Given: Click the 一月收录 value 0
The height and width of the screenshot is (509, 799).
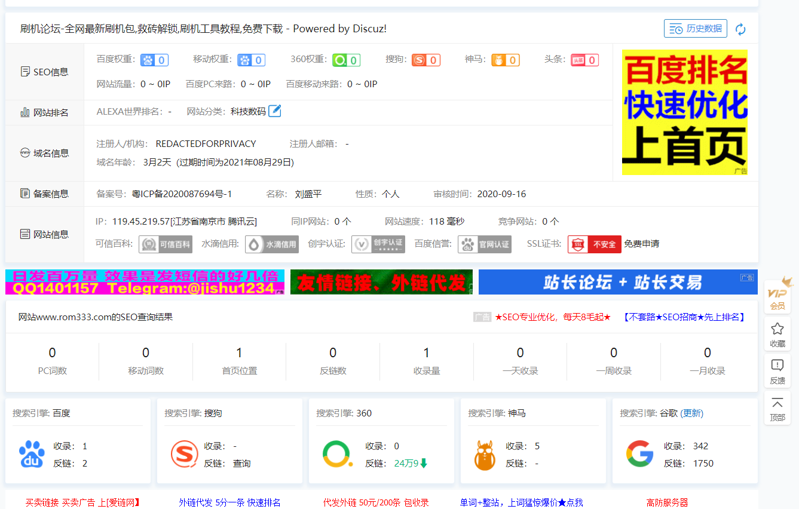Looking at the screenshot, I should 707,353.
